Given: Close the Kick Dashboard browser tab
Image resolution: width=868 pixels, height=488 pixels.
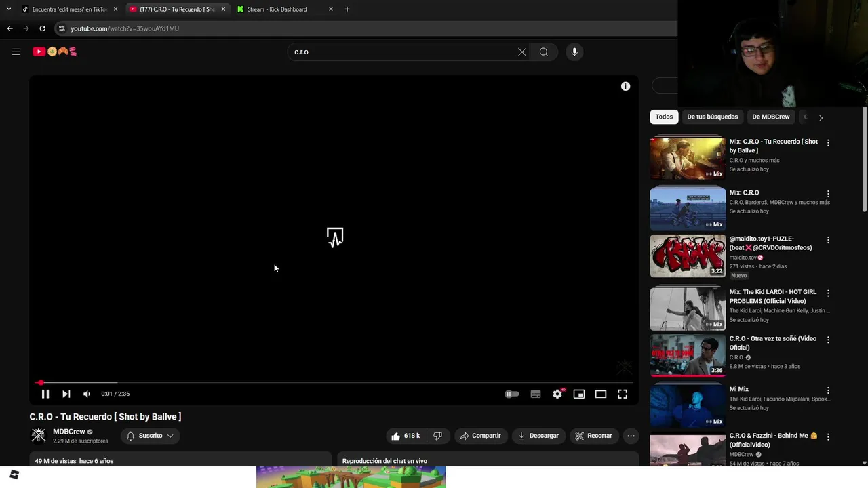Looking at the screenshot, I should (x=331, y=9).
